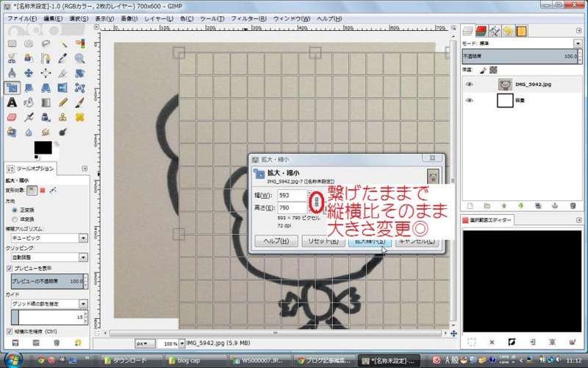Screen dimensions: 588x368
Task: Select the Move tool
Action: (x=29, y=73)
